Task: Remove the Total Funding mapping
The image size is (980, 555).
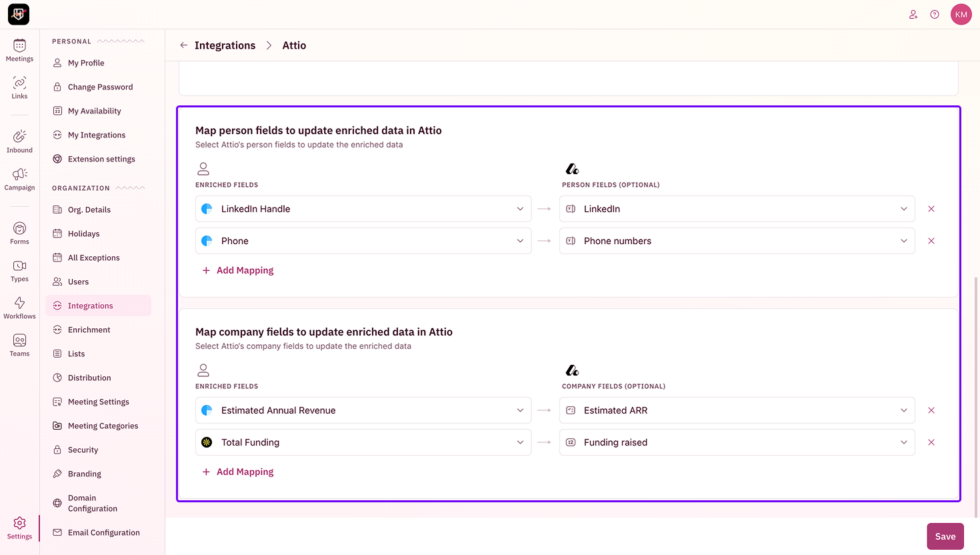Action: click(931, 442)
